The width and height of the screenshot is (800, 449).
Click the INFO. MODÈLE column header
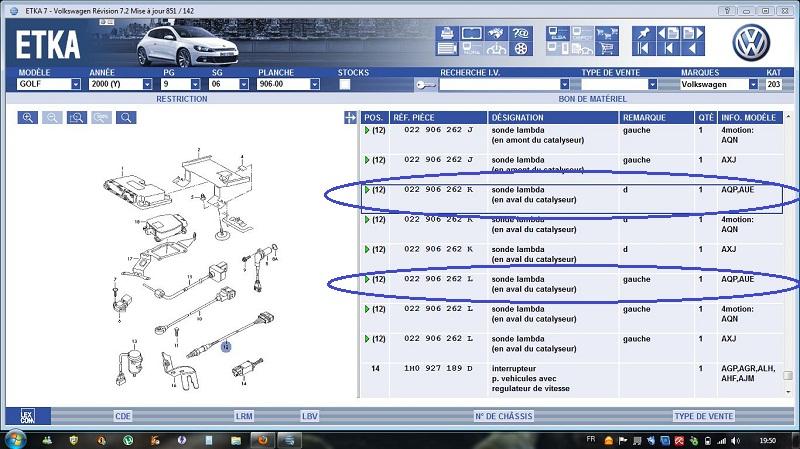tap(750, 118)
